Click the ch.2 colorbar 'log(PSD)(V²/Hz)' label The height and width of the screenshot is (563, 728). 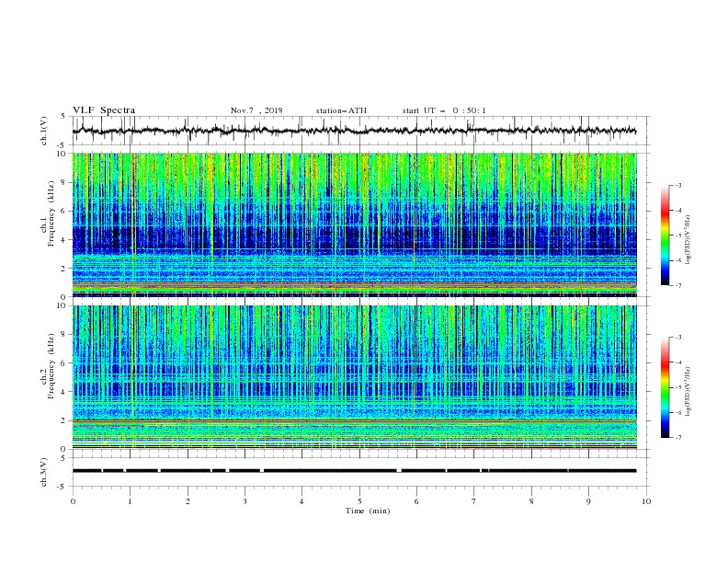click(688, 392)
